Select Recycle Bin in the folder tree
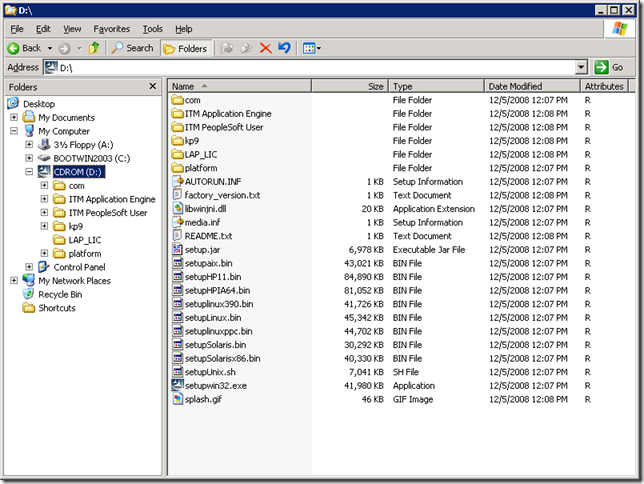 click(60, 295)
